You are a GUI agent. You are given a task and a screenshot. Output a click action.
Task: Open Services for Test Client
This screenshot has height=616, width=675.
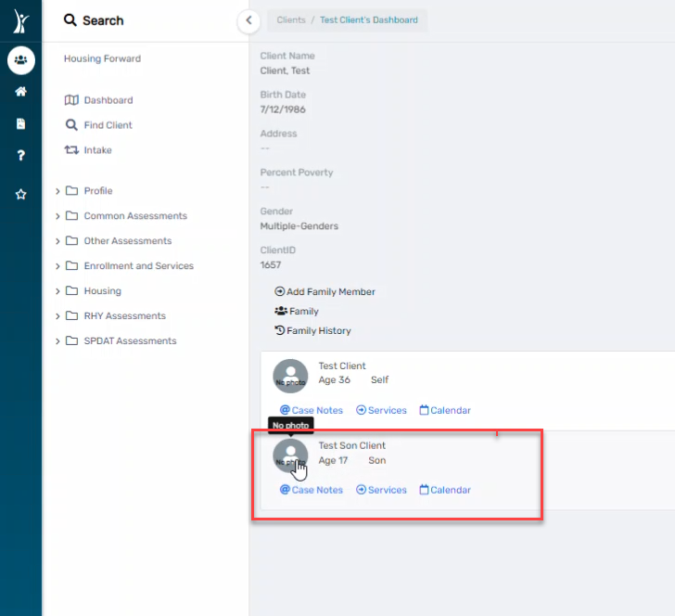pos(381,410)
